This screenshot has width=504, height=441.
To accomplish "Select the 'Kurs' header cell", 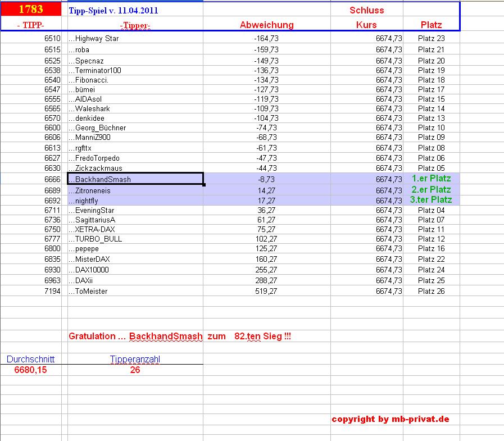I will click(x=366, y=25).
